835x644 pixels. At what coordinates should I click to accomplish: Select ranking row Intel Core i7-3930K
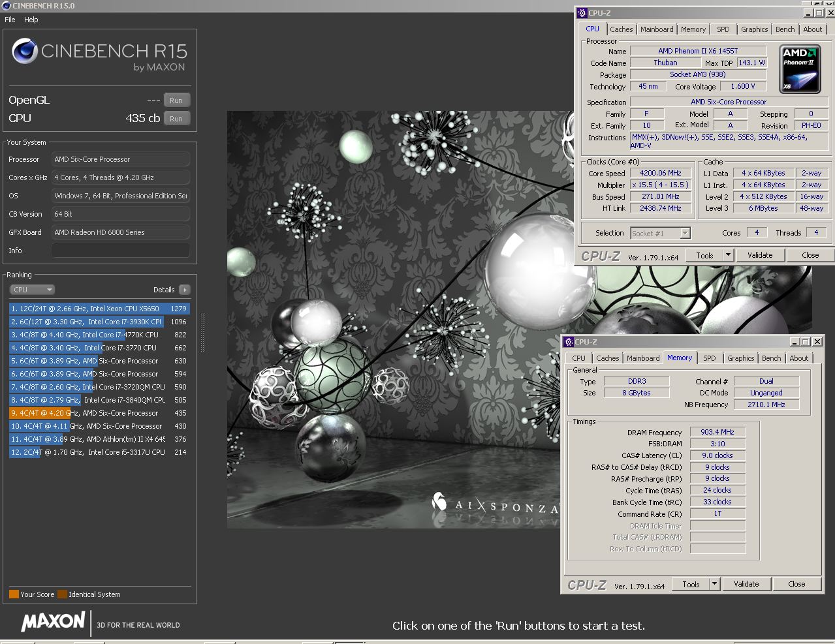(99, 322)
